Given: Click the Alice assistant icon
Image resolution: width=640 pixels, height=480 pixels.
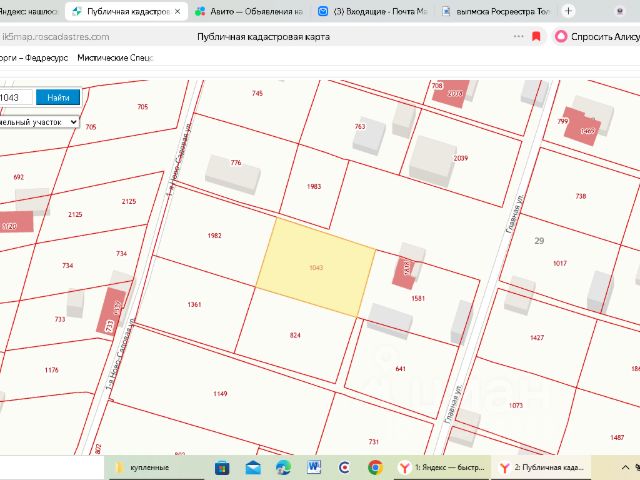Looking at the screenshot, I should [x=561, y=37].
